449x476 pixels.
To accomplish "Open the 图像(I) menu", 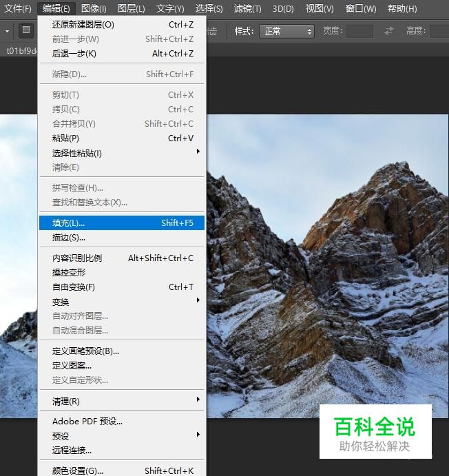I will tap(94, 8).
